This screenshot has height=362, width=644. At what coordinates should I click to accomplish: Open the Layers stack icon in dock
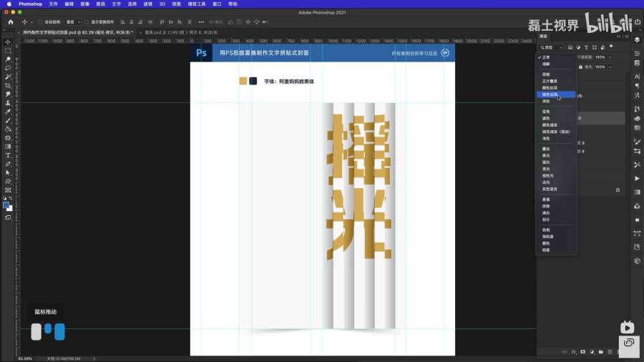click(x=637, y=40)
